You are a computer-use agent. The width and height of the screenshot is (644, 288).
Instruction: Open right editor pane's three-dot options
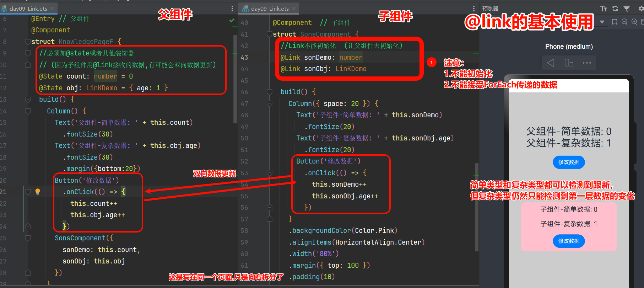473,9
